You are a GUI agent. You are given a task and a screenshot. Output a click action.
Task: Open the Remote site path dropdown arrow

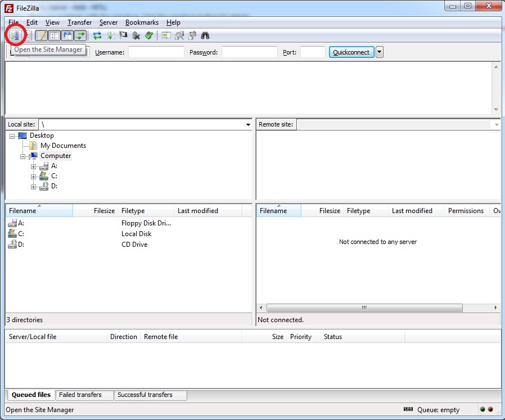point(497,125)
